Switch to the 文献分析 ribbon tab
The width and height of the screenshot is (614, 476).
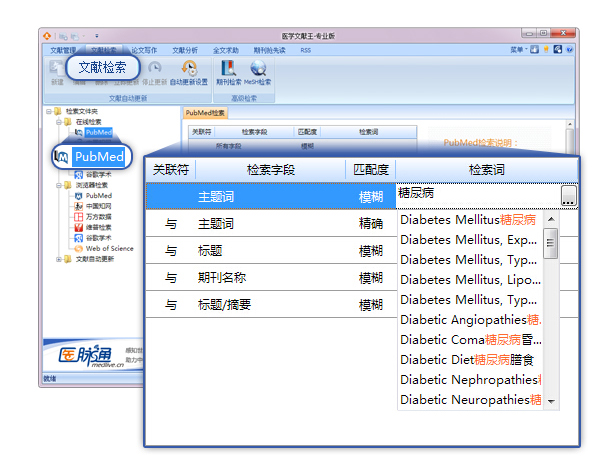click(185, 50)
